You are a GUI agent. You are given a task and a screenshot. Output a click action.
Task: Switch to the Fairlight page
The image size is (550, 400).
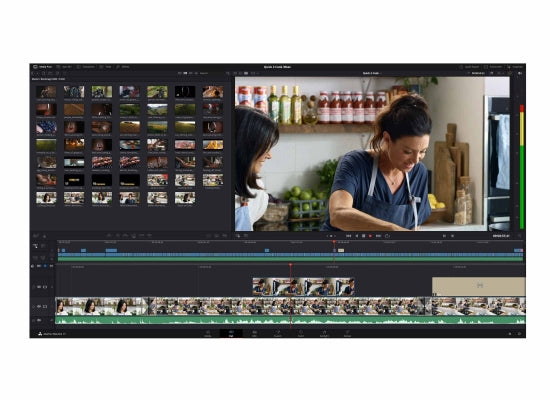pyautogui.click(x=324, y=334)
